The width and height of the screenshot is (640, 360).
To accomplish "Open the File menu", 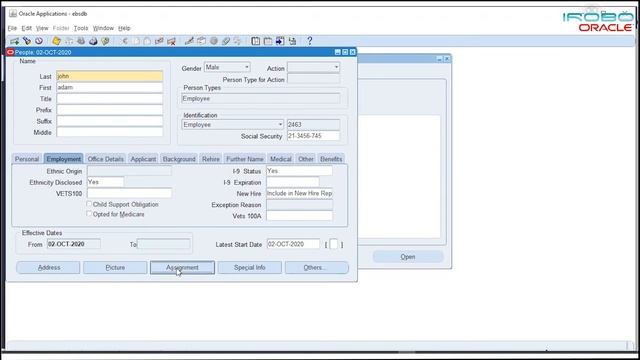I will tap(12, 28).
